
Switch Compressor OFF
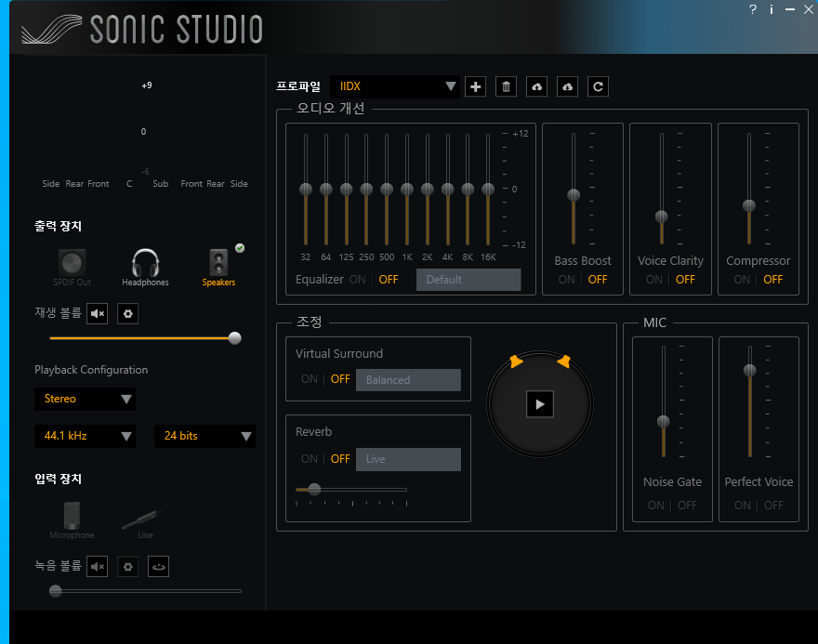point(773,280)
